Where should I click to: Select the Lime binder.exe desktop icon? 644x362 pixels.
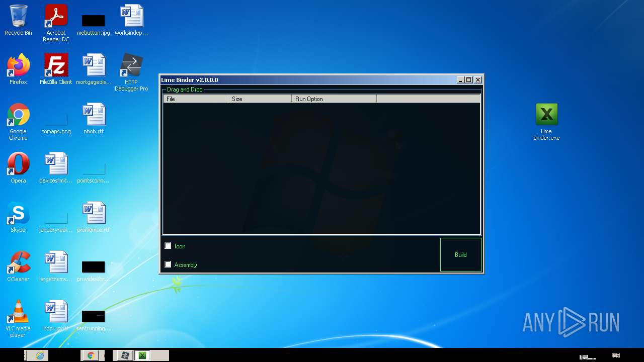tap(546, 122)
